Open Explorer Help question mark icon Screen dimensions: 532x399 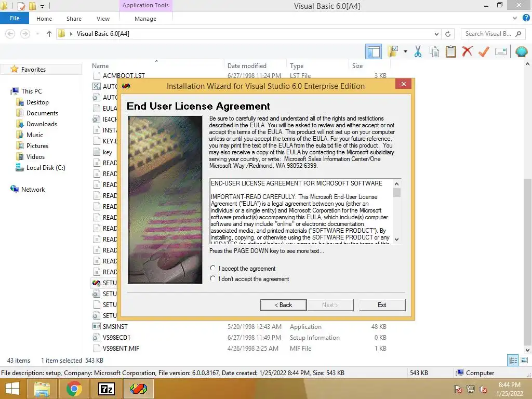tap(526, 18)
